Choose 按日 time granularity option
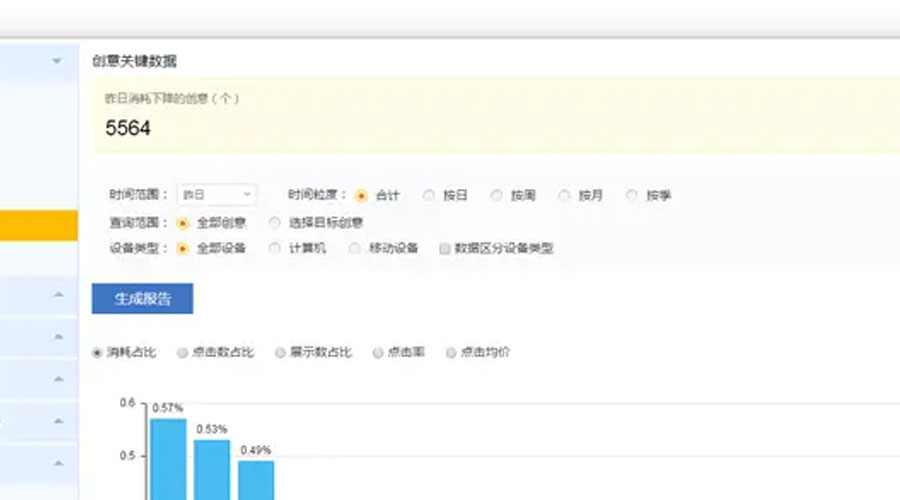This screenshot has width=900, height=500. (x=429, y=196)
